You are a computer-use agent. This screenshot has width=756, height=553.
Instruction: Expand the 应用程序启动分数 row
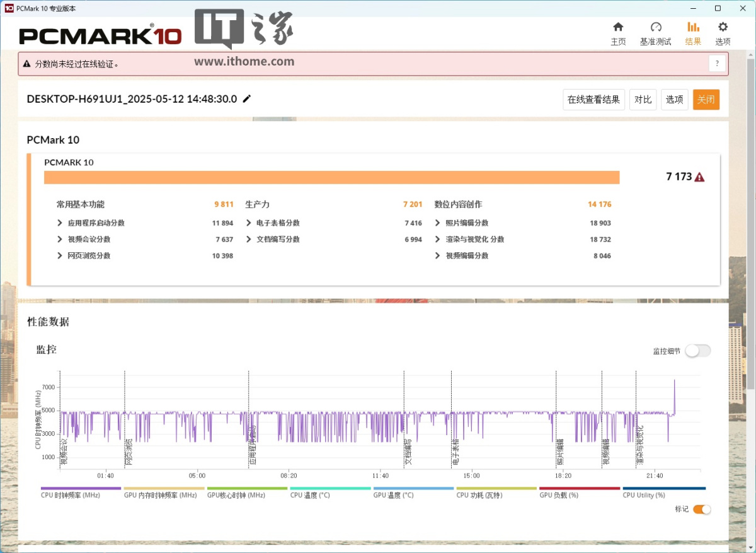pos(60,223)
